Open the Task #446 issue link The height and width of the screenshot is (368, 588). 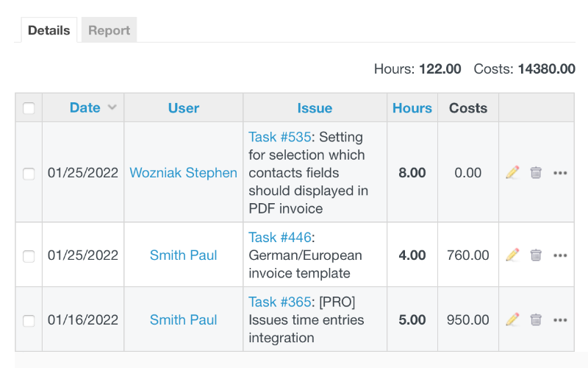point(280,237)
